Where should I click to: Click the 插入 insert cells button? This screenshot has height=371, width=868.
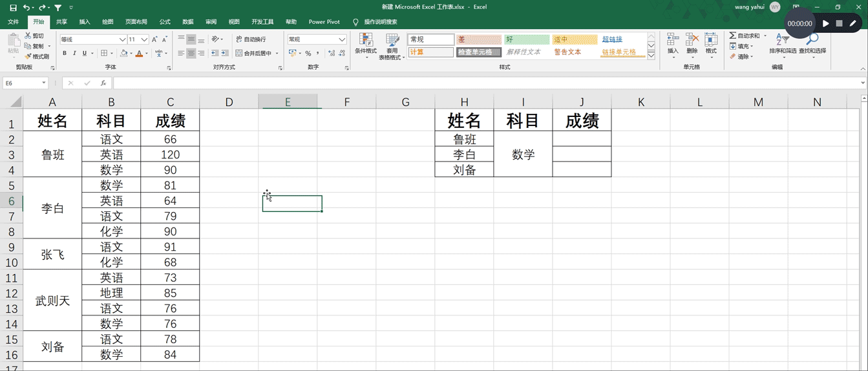[673, 45]
